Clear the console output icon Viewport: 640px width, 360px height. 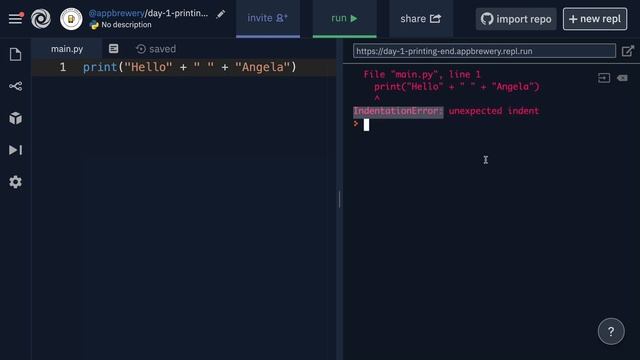(622, 78)
